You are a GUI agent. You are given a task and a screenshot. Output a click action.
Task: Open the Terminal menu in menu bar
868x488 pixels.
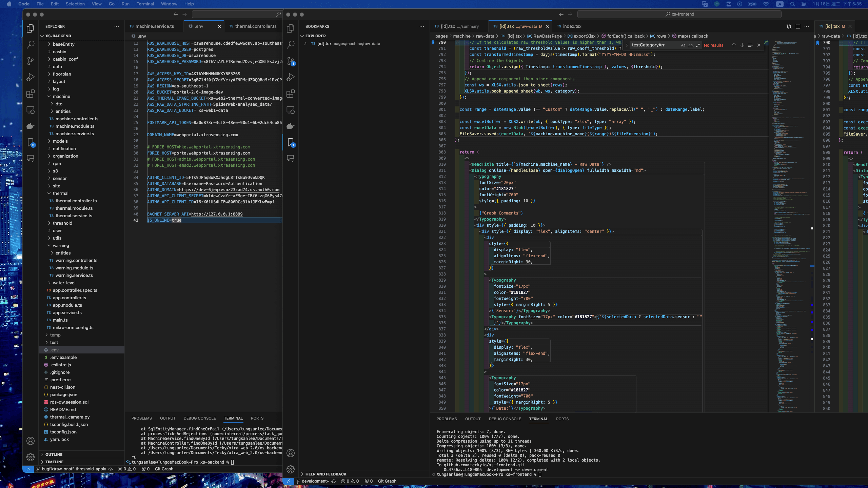(145, 4)
